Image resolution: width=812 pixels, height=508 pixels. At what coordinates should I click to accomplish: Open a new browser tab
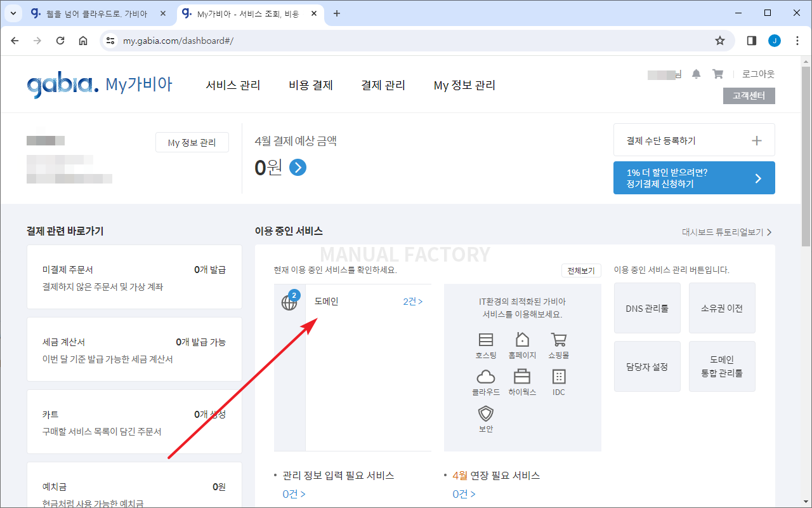[x=337, y=13]
